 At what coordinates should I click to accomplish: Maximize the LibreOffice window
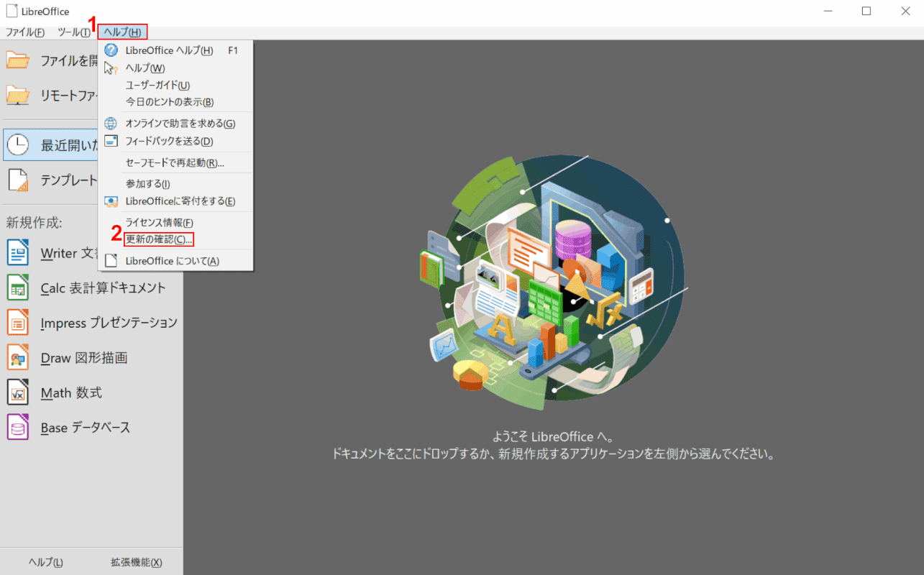[x=866, y=11]
